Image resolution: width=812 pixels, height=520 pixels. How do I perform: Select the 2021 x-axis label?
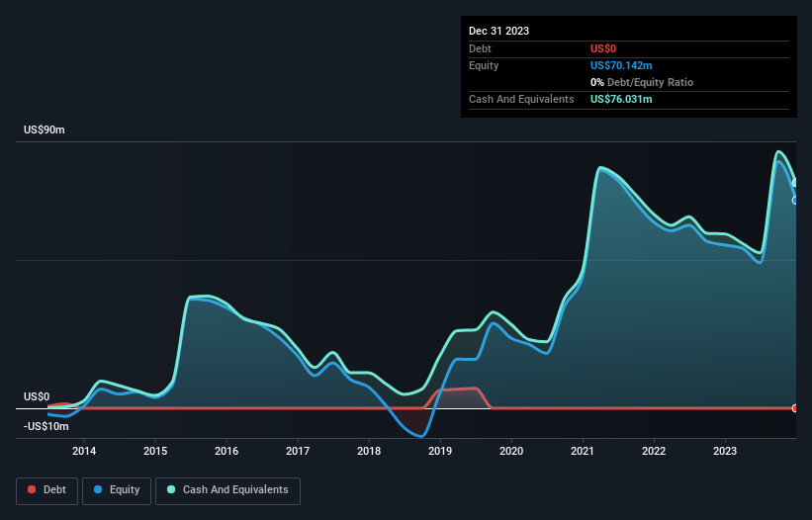coord(583,451)
